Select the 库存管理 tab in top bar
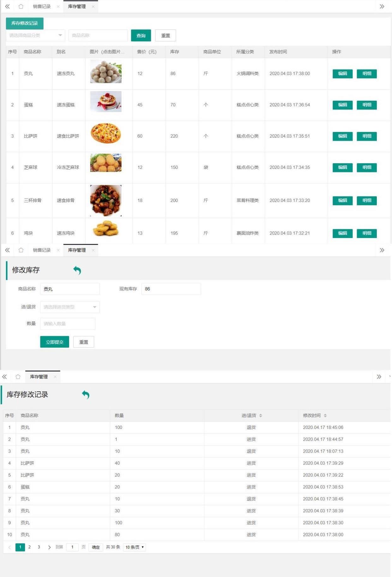This screenshot has height=577, width=392. [x=77, y=6]
